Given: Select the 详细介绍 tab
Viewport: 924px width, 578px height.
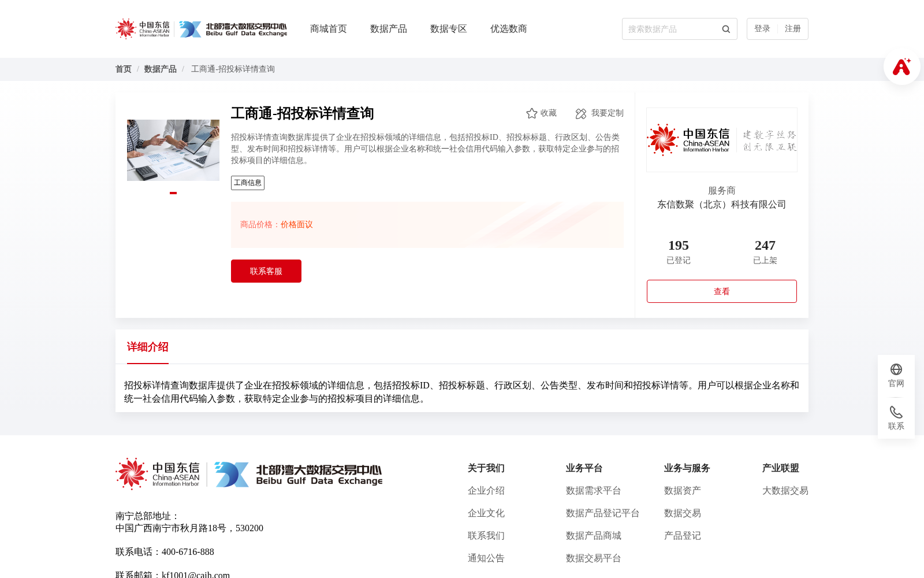Looking at the screenshot, I should (x=148, y=347).
